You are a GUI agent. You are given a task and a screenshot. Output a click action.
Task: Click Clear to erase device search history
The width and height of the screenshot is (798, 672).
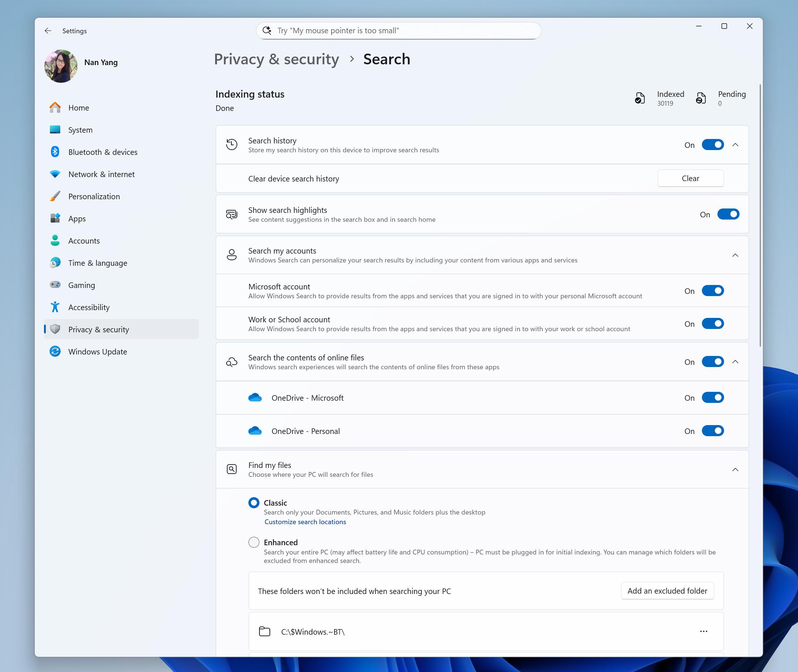[690, 178]
